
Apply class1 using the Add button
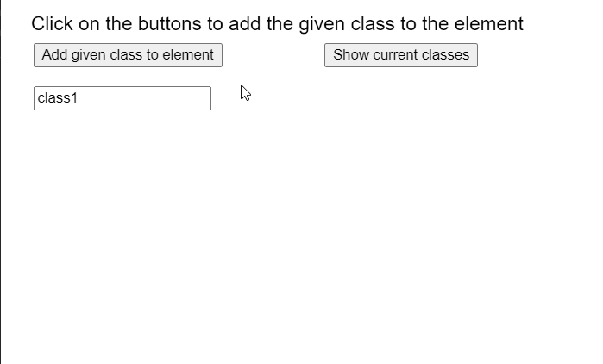pyautogui.click(x=128, y=55)
